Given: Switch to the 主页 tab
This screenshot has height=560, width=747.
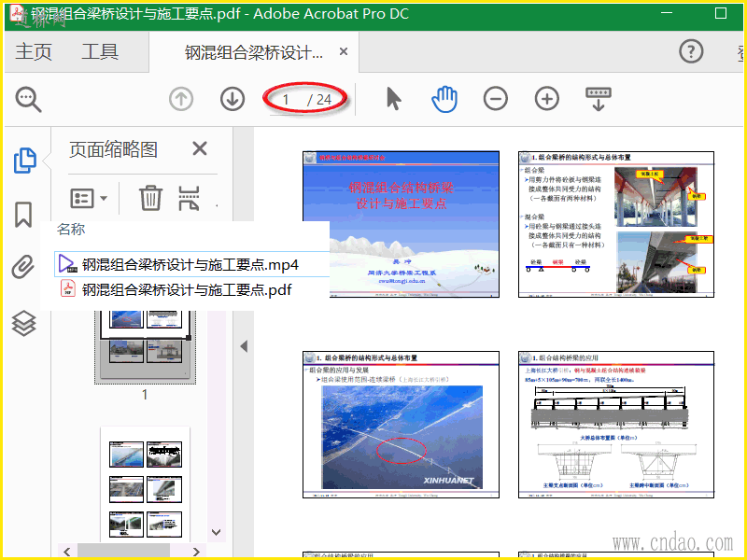Looking at the screenshot, I should click(x=34, y=51).
